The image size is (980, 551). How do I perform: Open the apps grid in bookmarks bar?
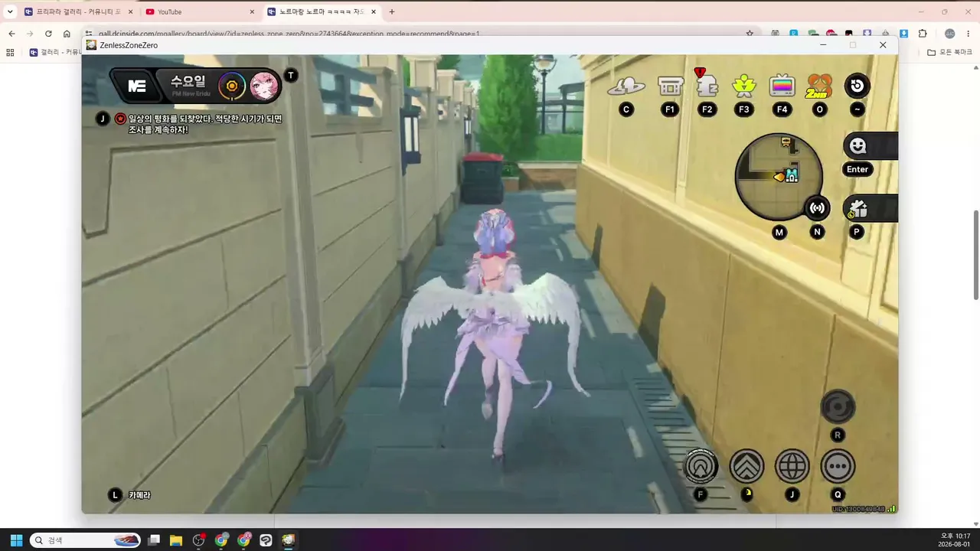point(10,52)
